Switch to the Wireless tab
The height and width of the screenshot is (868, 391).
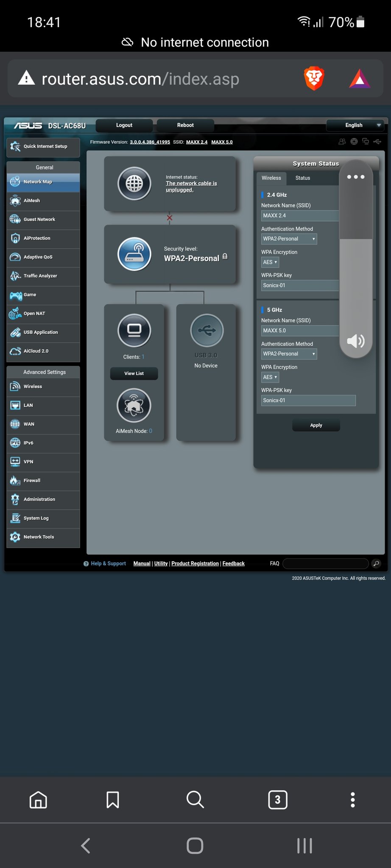click(x=271, y=178)
